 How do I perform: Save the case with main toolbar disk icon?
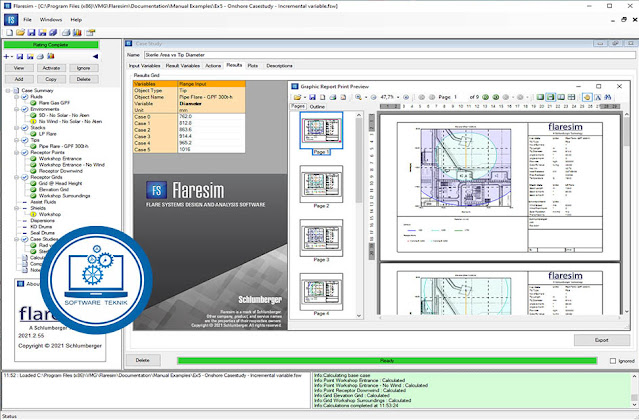(x=31, y=32)
